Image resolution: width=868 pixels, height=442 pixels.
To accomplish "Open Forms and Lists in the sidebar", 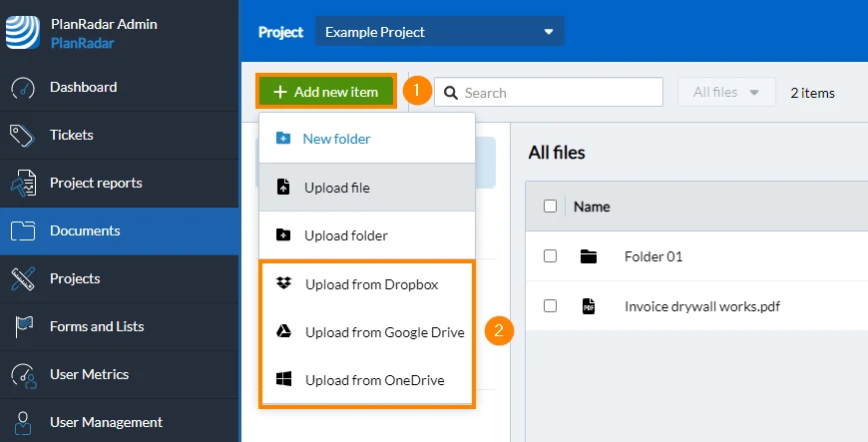I will pyautogui.click(x=120, y=327).
